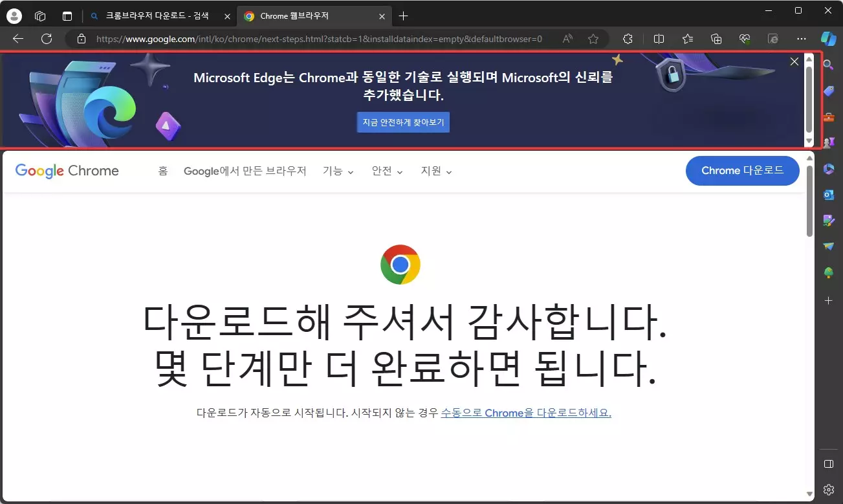This screenshot has height=504, width=843.
Task: Toggle split screen view
Action: click(x=659, y=39)
